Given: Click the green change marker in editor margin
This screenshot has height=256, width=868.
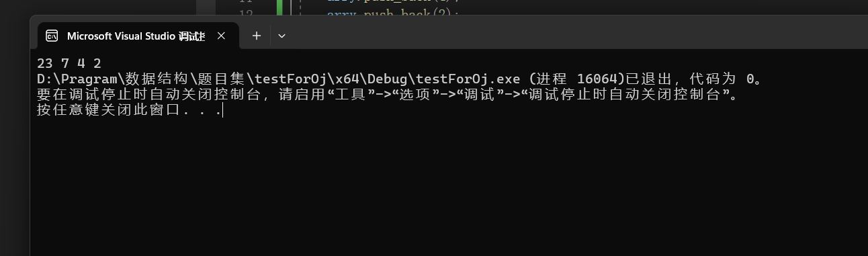Looking at the screenshot, I should pyautogui.click(x=279, y=8).
